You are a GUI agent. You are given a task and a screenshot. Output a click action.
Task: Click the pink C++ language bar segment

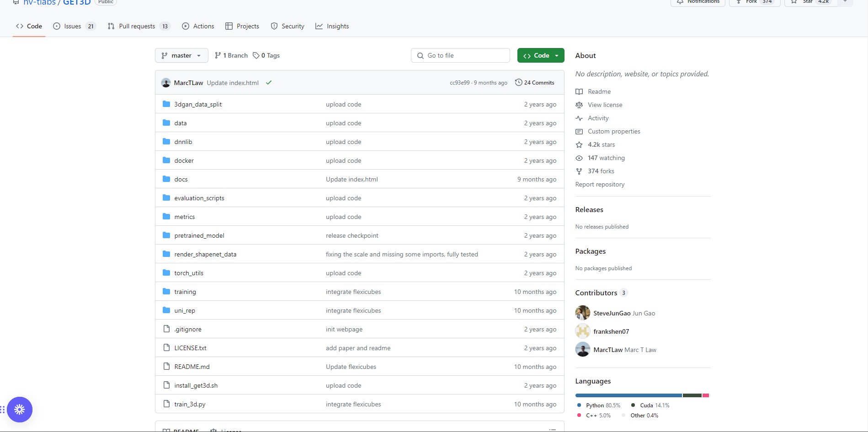click(x=706, y=395)
